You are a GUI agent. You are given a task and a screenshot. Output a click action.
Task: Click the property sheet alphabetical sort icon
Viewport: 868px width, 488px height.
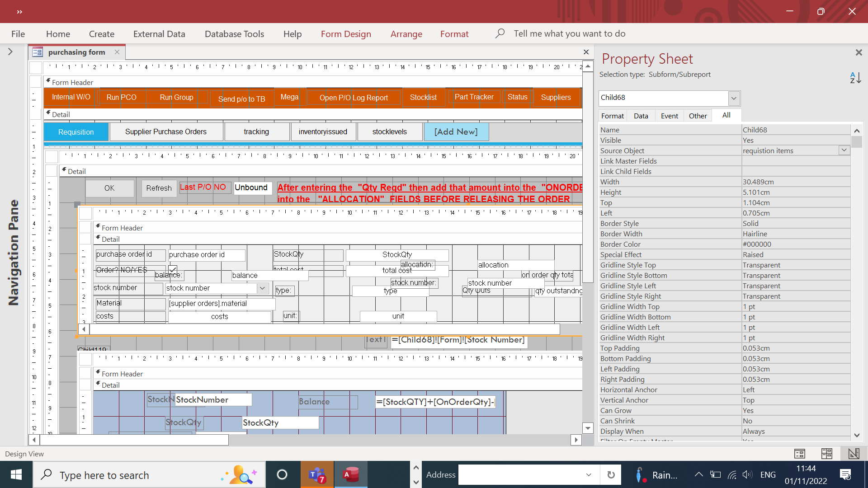coord(855,78)
